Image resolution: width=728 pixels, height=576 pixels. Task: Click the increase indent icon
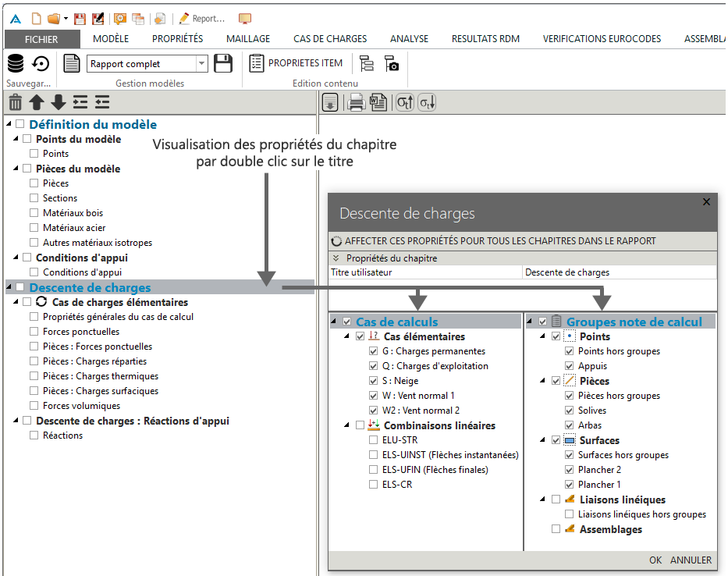(80, 102)
